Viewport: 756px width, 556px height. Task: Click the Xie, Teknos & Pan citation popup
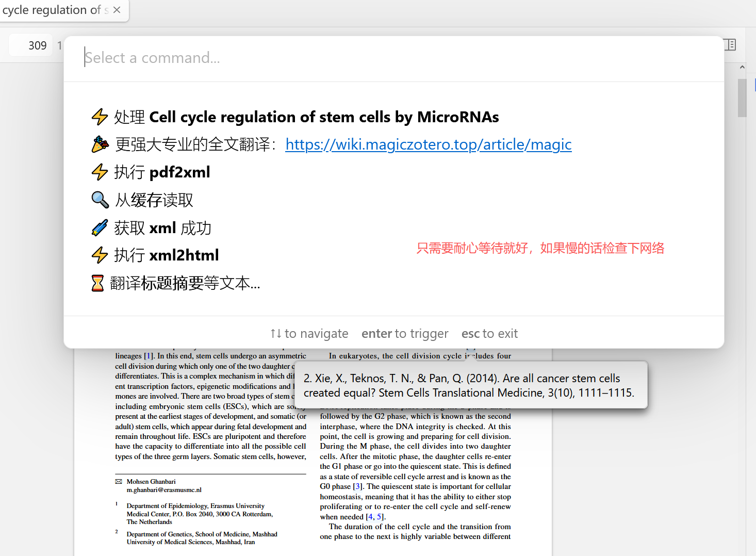click(470, 385)
